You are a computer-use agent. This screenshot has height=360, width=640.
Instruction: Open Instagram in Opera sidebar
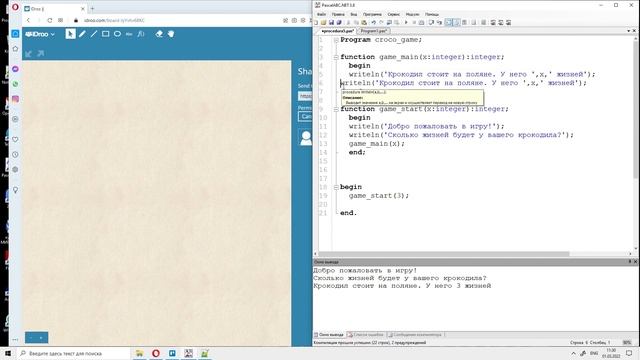tap(15, 99)
